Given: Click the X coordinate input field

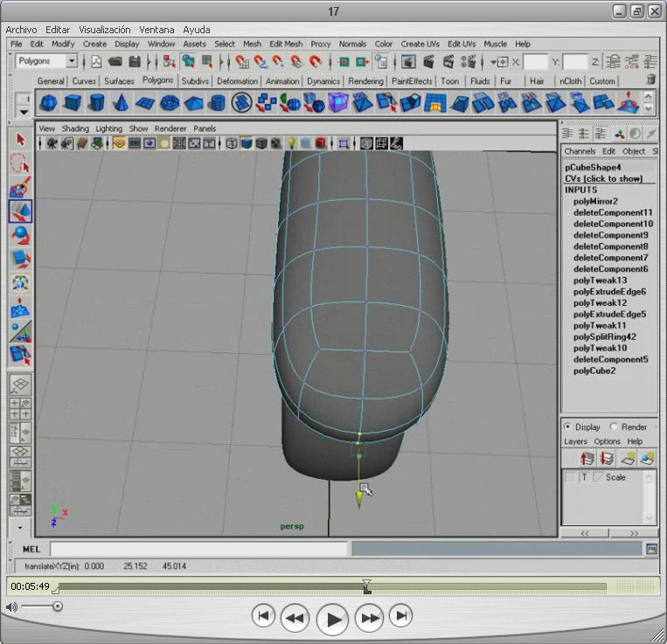Looking at the screenshot, I should (535, 63).
